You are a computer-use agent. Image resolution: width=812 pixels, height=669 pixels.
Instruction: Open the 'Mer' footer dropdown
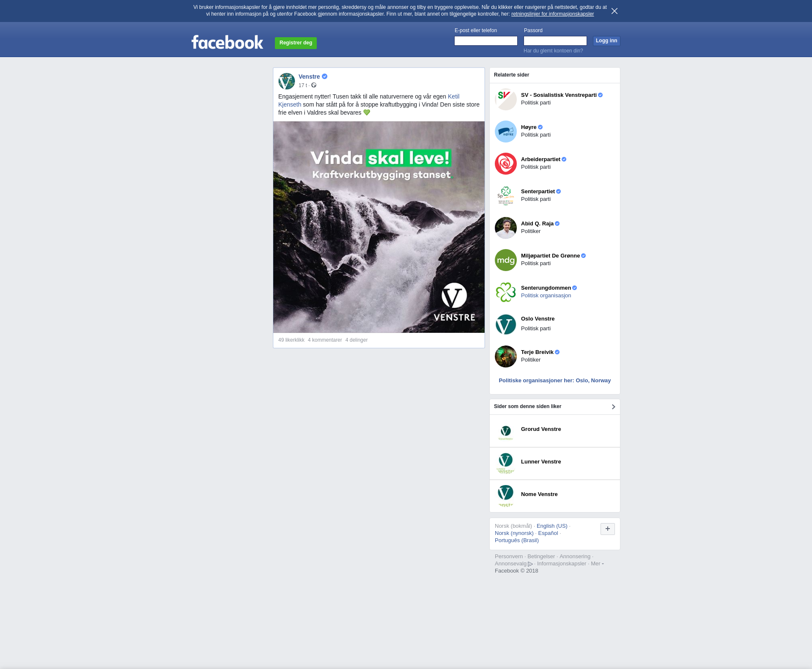[597, 564]
